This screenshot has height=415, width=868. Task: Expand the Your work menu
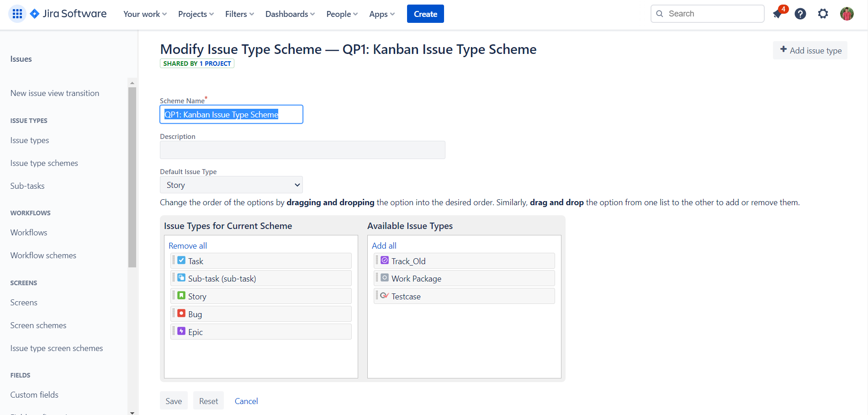coord(145,14)
